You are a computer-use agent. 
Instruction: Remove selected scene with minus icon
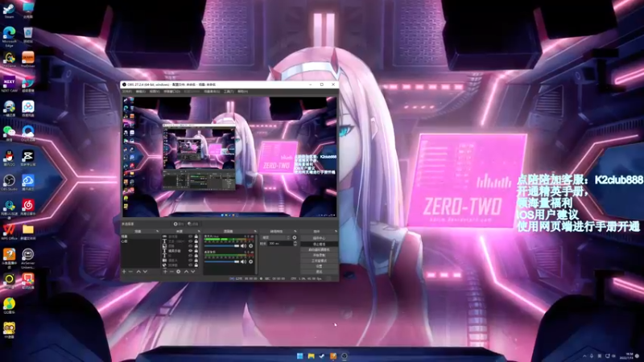130,271
